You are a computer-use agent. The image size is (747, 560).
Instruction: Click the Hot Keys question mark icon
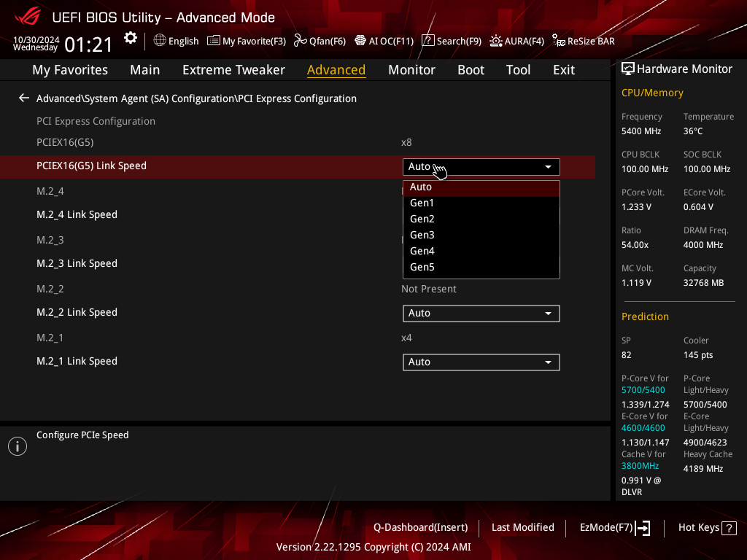pyautogui.click(x=729, y=528)
